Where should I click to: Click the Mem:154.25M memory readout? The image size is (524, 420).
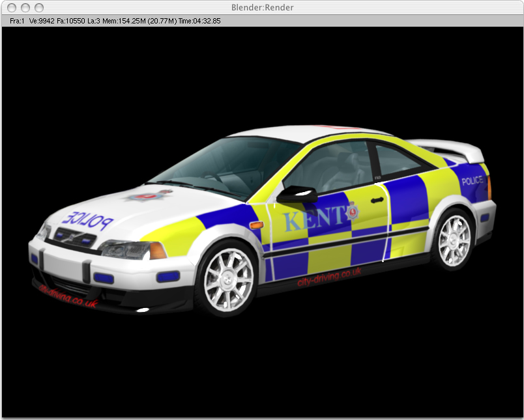coord(124,21)
